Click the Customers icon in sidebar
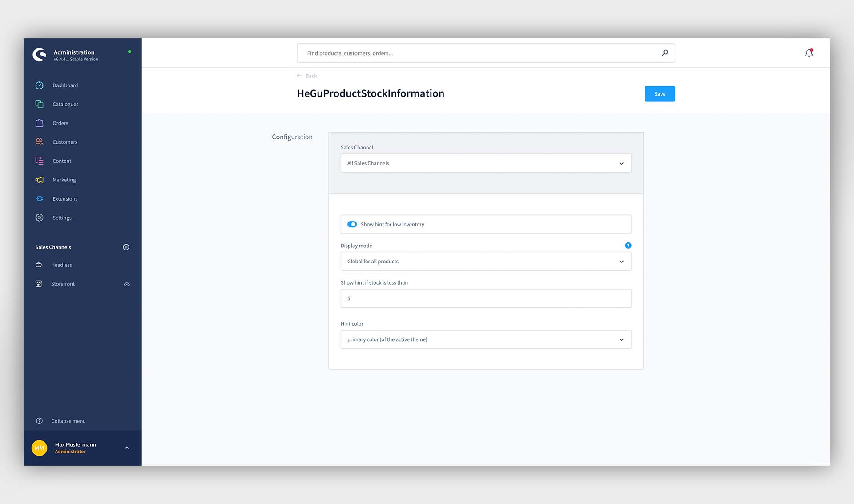 click(x=39, y=141)
